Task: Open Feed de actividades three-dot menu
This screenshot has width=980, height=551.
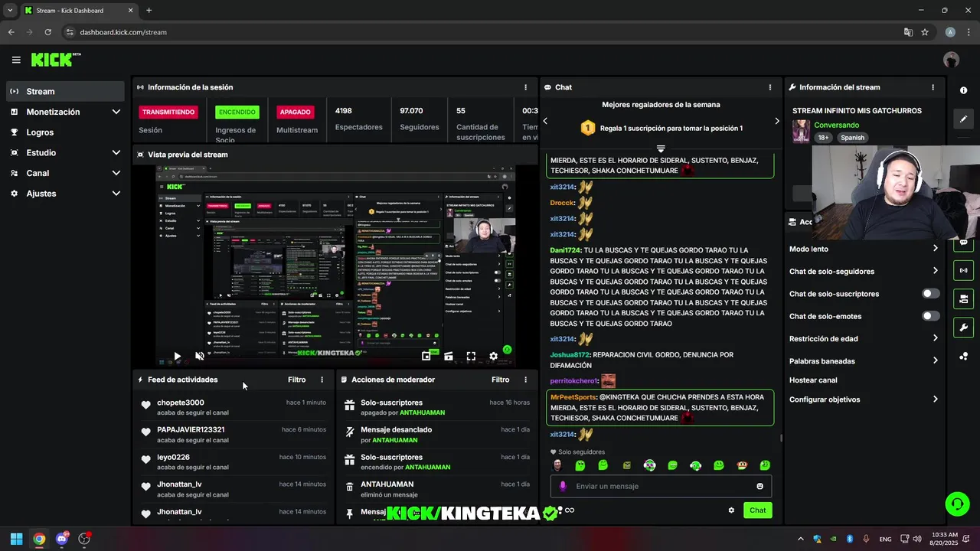Action: [x=322, y=380]
